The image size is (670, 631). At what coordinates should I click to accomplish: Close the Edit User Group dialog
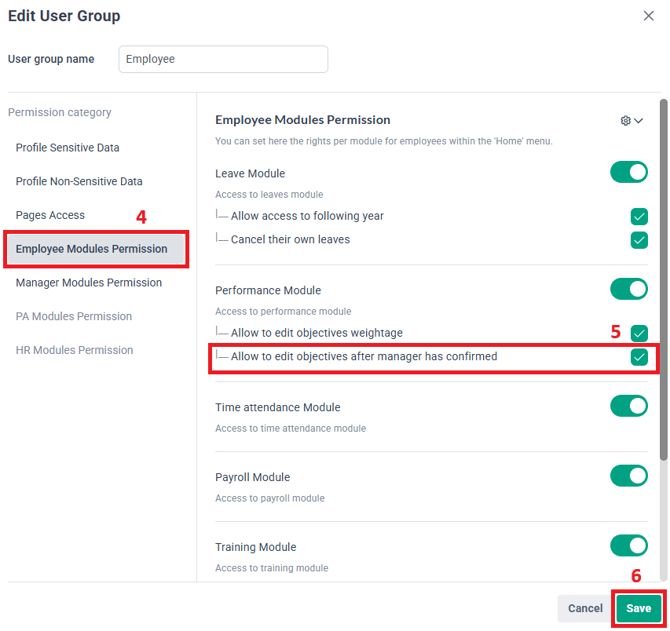[648, 16]
